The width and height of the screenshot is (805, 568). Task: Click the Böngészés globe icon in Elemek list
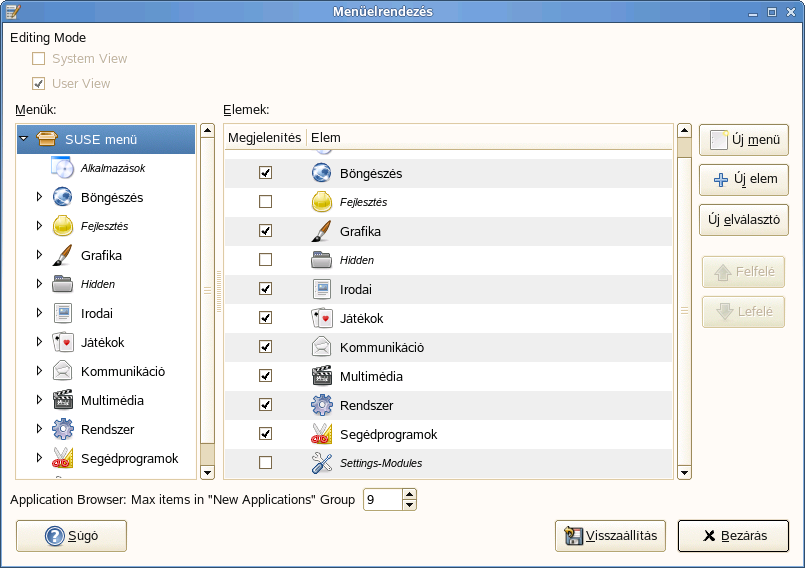click(x=321, y=173)
